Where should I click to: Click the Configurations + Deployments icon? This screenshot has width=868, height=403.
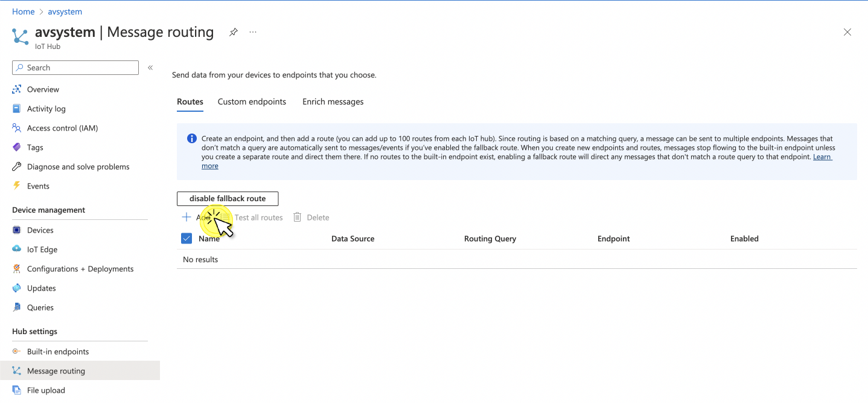coord(17,269)
